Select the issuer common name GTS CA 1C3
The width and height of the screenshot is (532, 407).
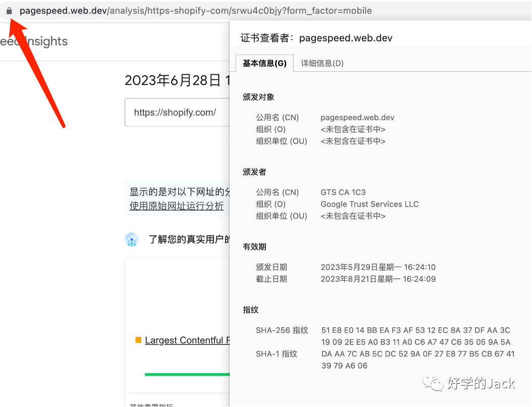click(343, 192)
